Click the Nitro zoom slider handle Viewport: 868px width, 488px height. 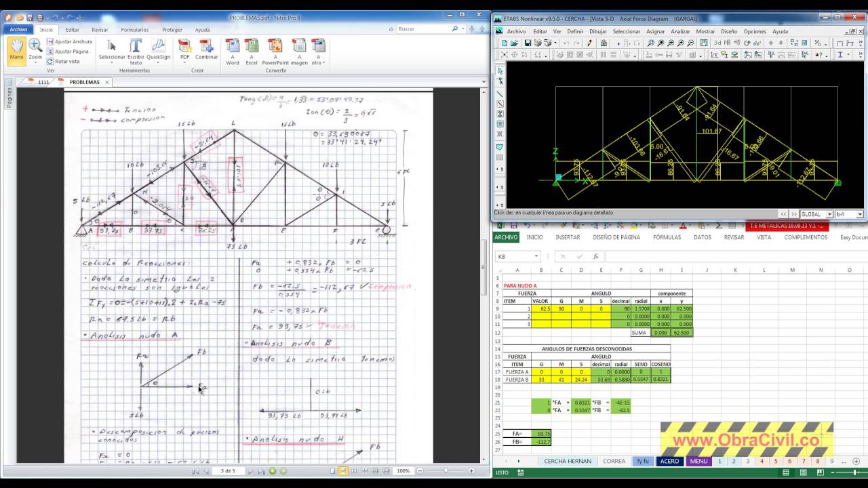click(x=446, y=470)
